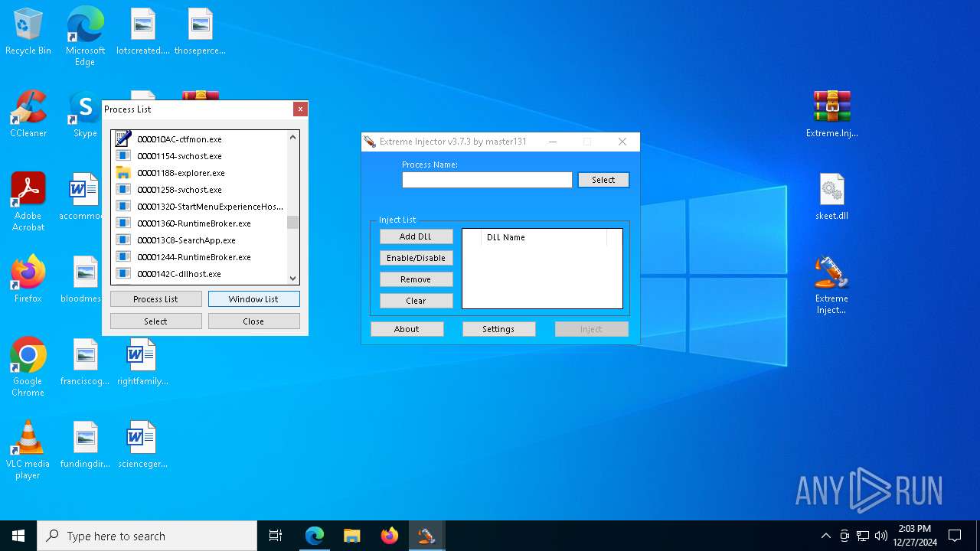Viewport: 980px width, 551px height.
Task: Click the Windows Start button
Action: click(x=18, y=536)
